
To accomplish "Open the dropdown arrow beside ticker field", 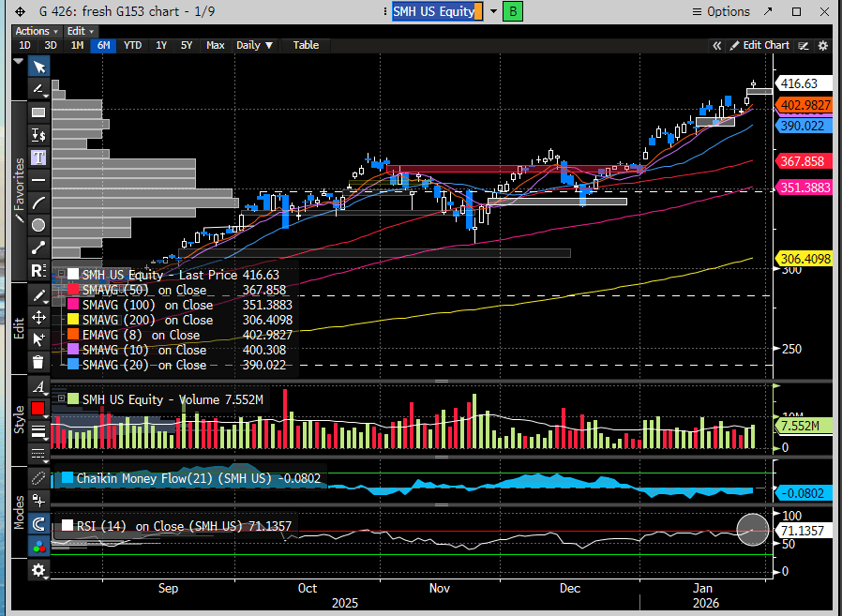I will click(493, 12).
